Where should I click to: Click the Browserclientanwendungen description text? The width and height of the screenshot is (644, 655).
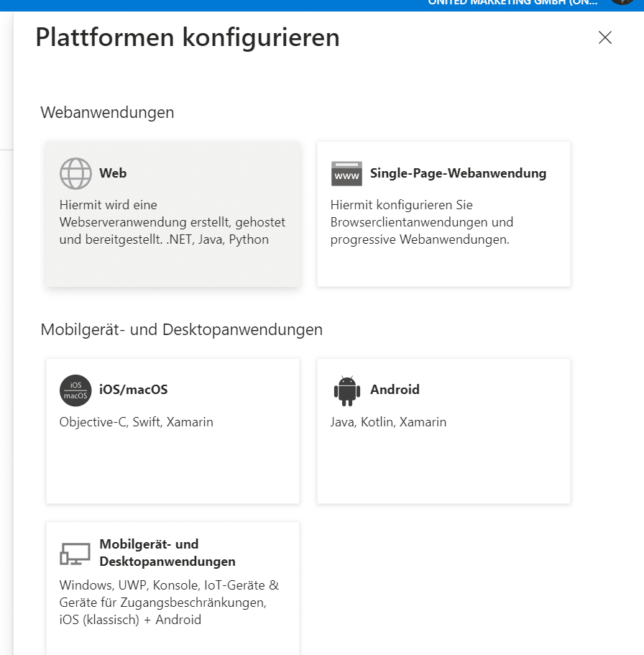422,222
